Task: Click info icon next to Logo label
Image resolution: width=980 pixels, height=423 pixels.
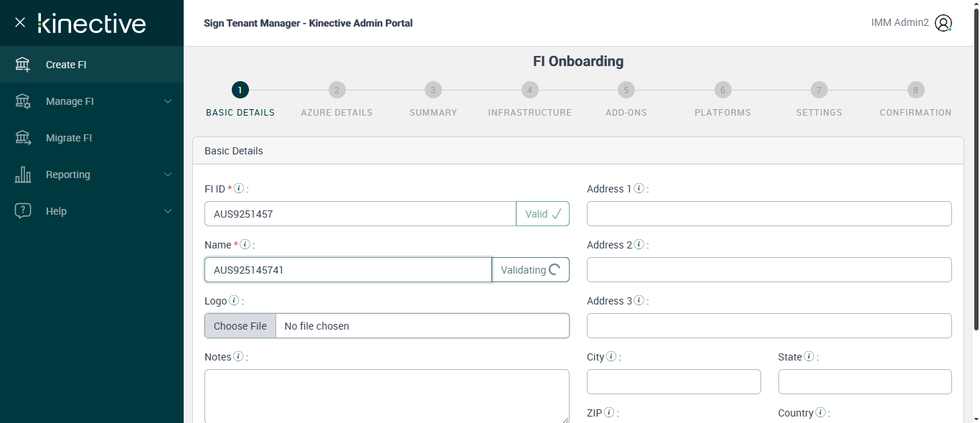Action: pos(234,301)
